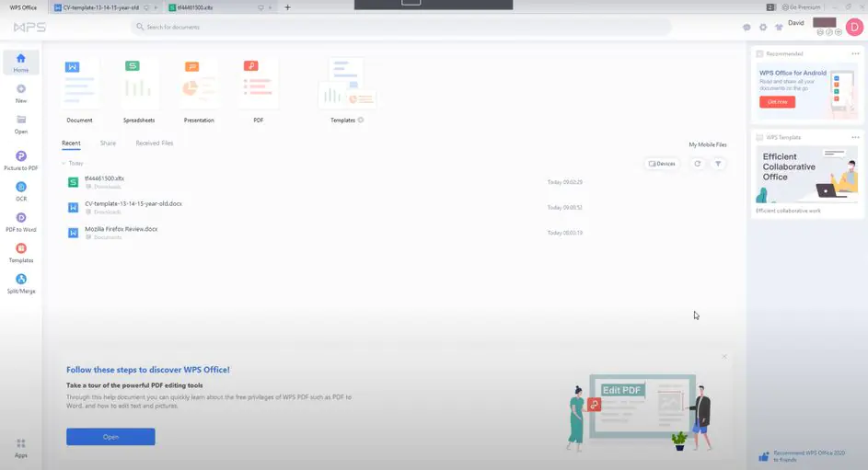Launch the OCR tool

click(21, 190)
